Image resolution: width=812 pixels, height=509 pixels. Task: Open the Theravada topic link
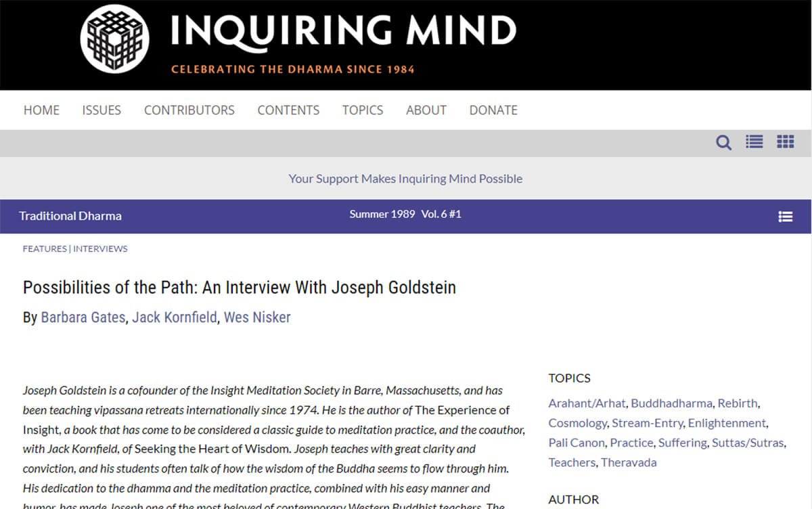click(x=629, y=462)
